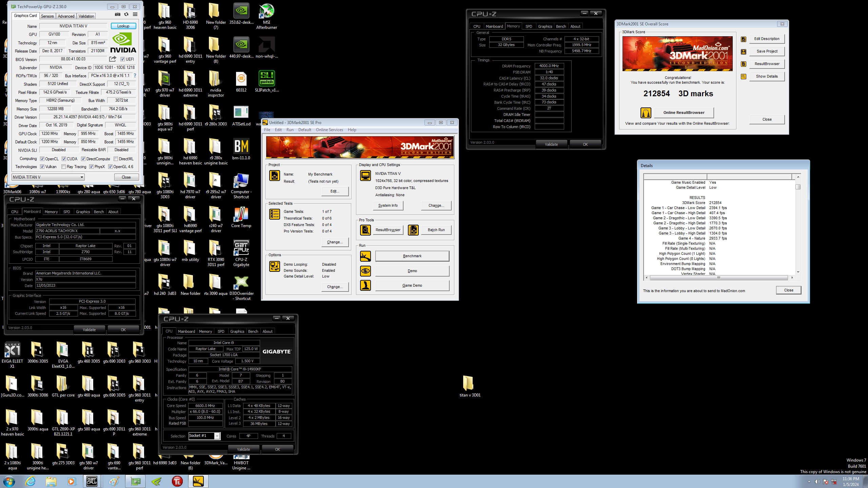This screenshot has width=868, height=488.
Task: Open Internet Explorer from the taskbar
Action: 31,481
